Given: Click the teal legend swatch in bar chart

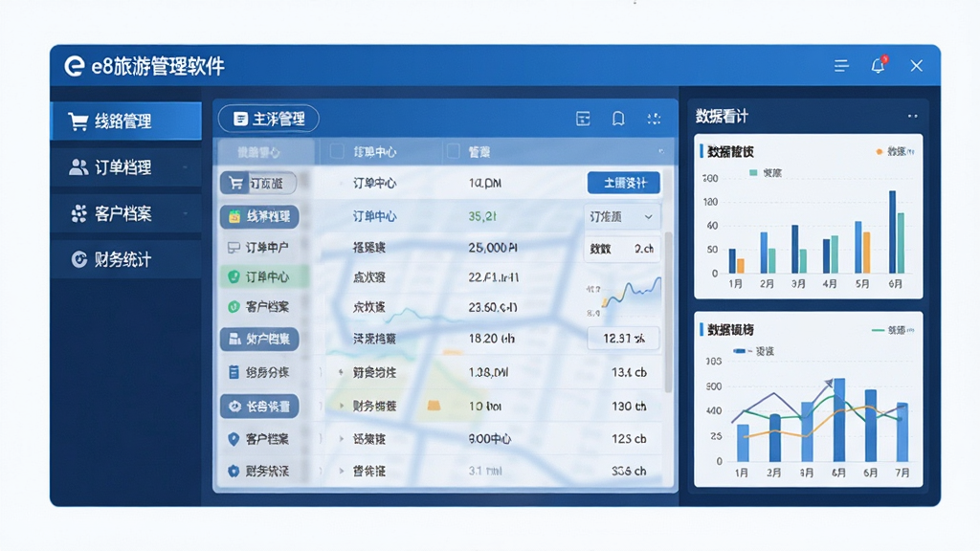Looking at the screenshot, I should 753,173.
